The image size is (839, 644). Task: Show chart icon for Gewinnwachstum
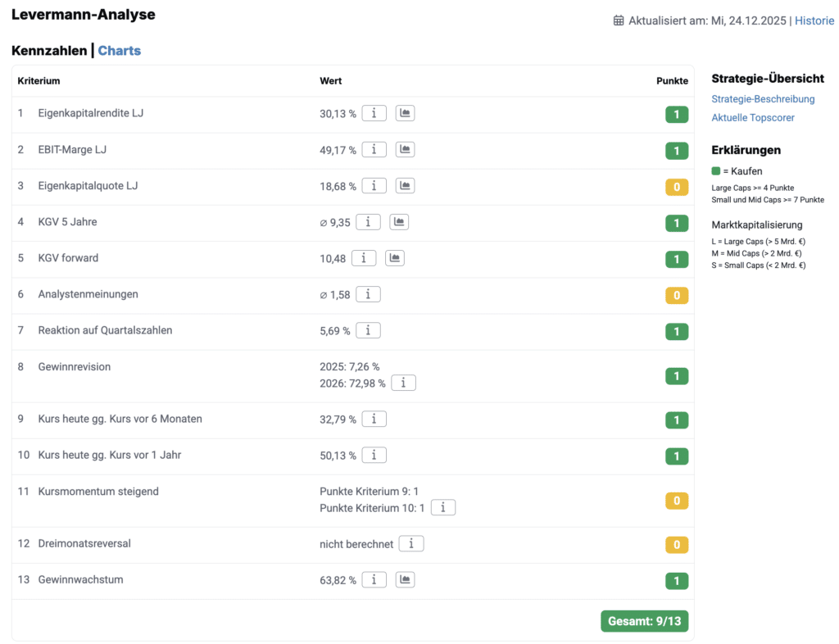click(405, 579)
